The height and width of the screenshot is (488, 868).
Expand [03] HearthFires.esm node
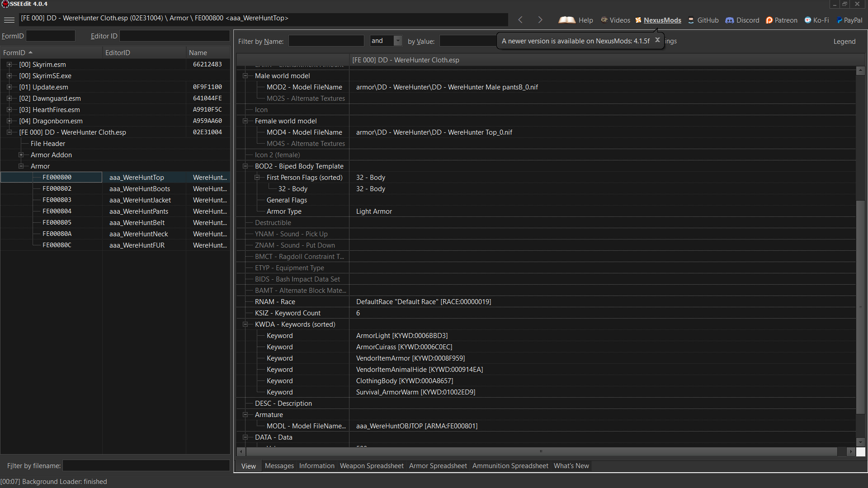click(9, 109)
